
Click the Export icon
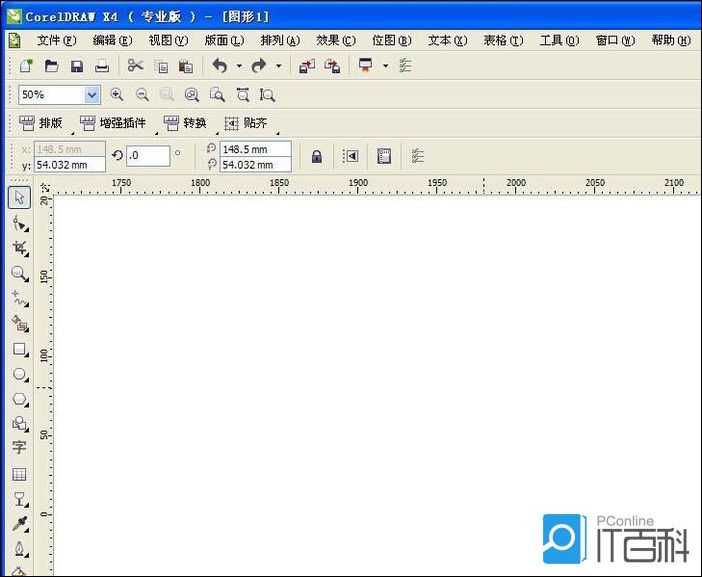click(x=332, y=66)
